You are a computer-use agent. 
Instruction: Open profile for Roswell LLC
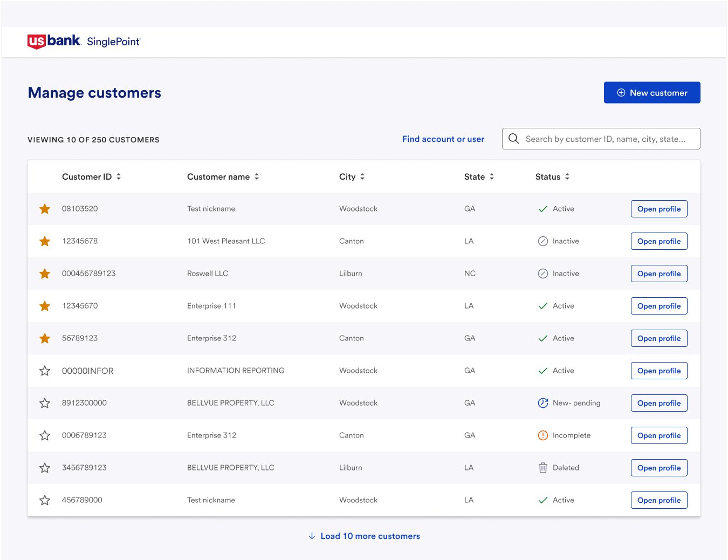(x=659, y=274)
